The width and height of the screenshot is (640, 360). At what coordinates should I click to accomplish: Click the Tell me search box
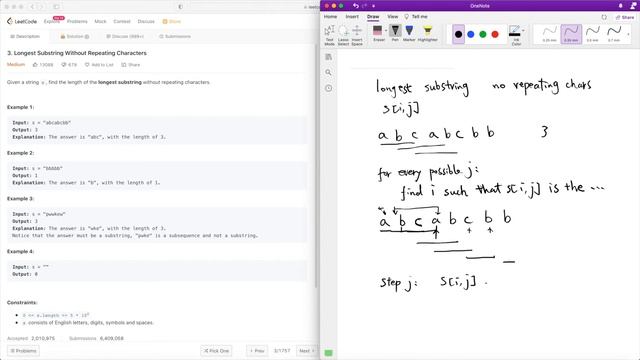tap(416, 17)
